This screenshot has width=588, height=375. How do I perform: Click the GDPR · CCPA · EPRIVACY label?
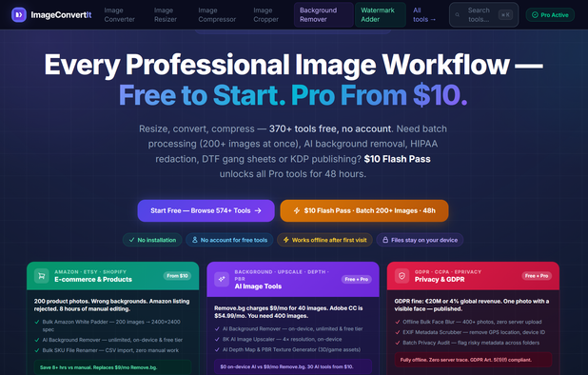pos(448,272)
